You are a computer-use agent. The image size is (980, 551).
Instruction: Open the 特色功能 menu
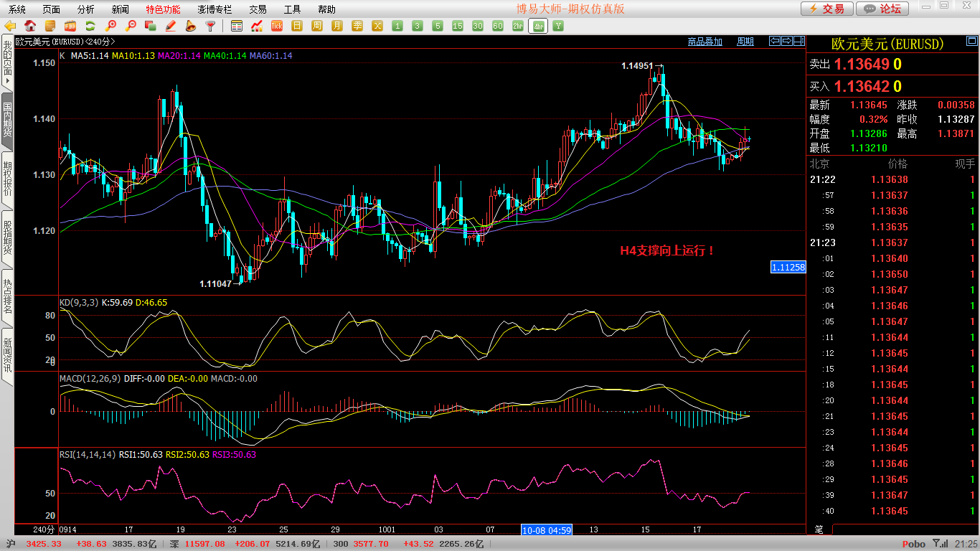tap(164, 9)
